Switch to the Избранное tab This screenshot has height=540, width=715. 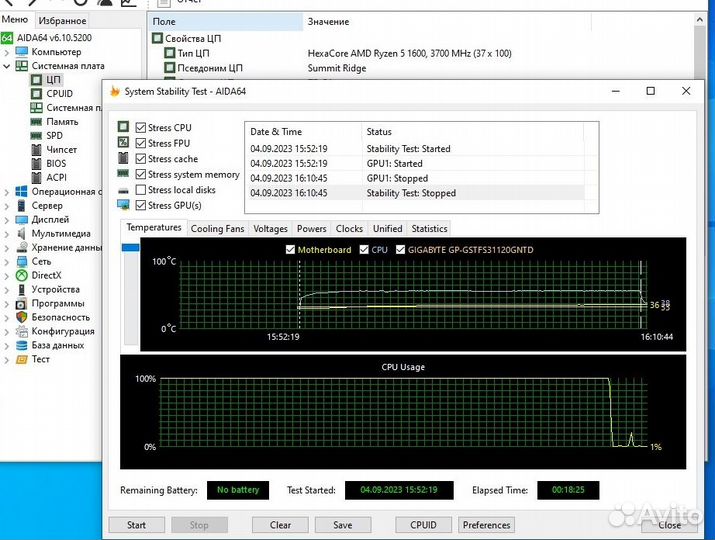(x=62, y=21)
